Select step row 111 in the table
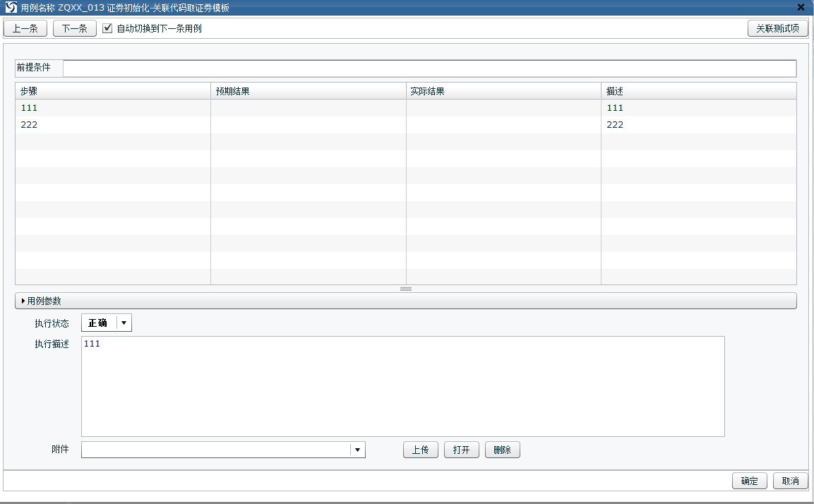 point(113,108)
